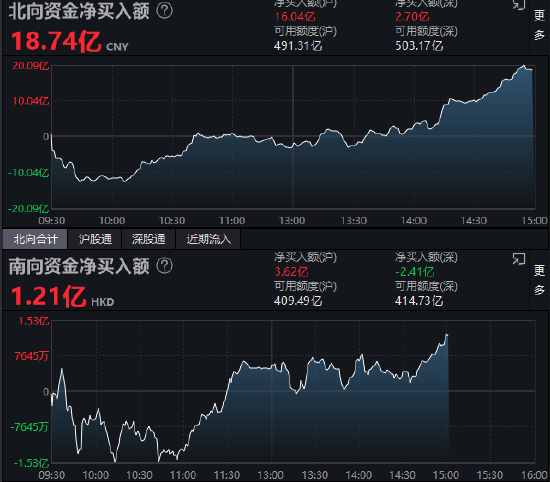
Task: Click southbound 净买入额(深) value -2.41亿
Action: [415, 272]
